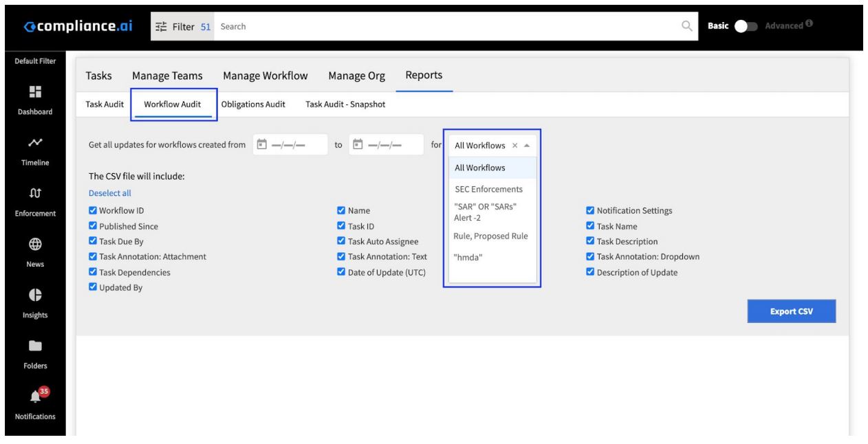
Task: Uncheck the Workflow ID checkbox
Action: 93,210
